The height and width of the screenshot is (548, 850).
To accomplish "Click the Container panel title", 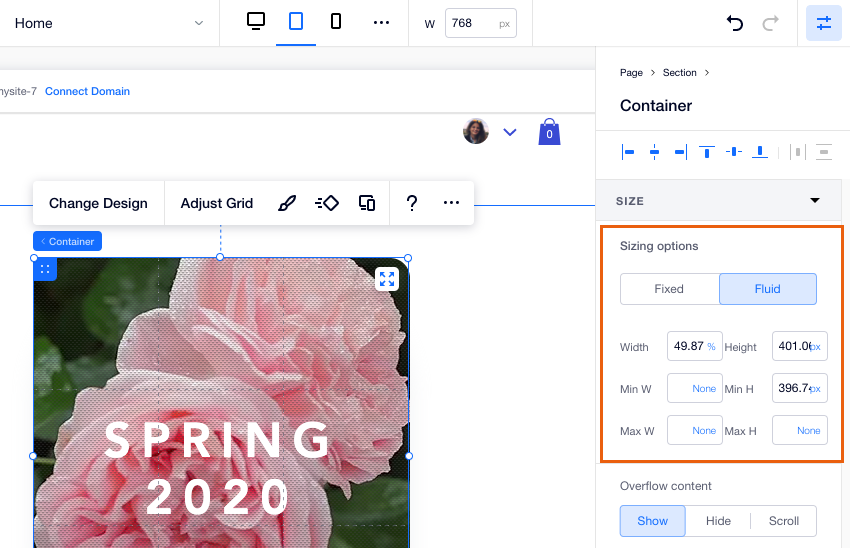I will coord(656,106).
